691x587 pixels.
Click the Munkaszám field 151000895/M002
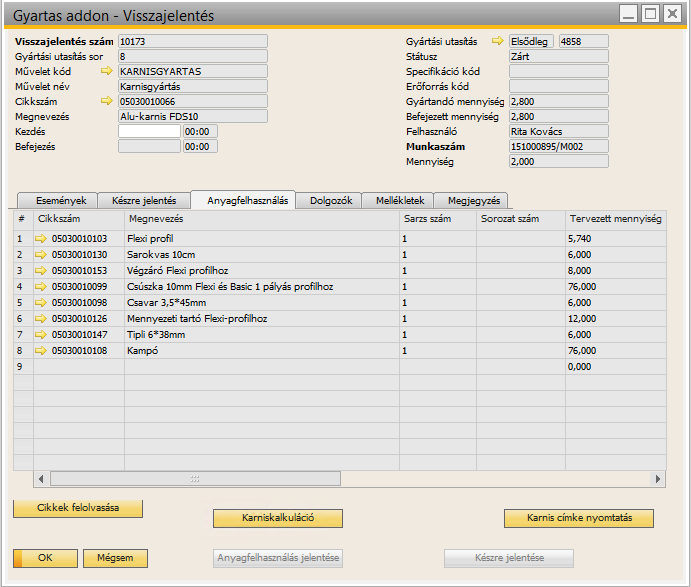pos(559,146)
